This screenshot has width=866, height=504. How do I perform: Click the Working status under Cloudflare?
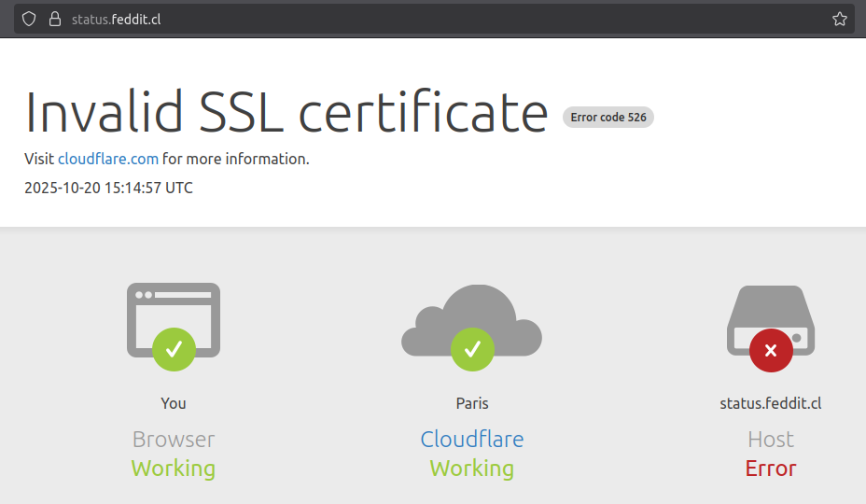coord(472,469)
